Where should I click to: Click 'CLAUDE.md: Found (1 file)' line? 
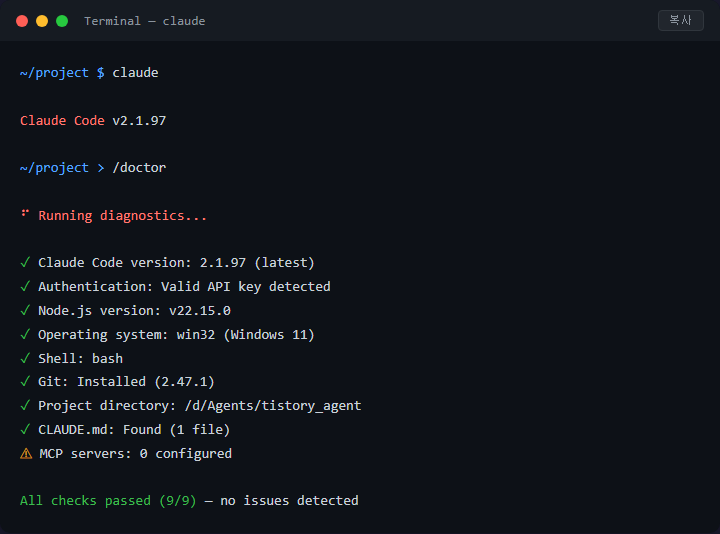tap(134, 430)
